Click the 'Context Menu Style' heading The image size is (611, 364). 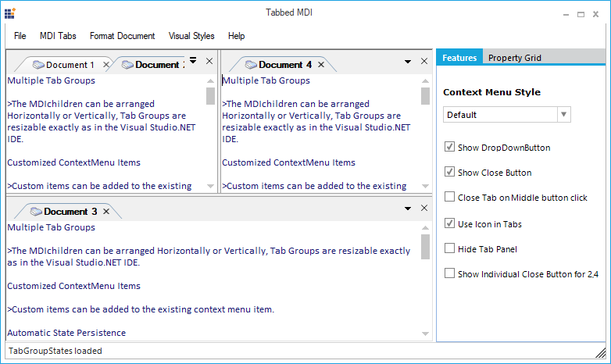point(491,92)
